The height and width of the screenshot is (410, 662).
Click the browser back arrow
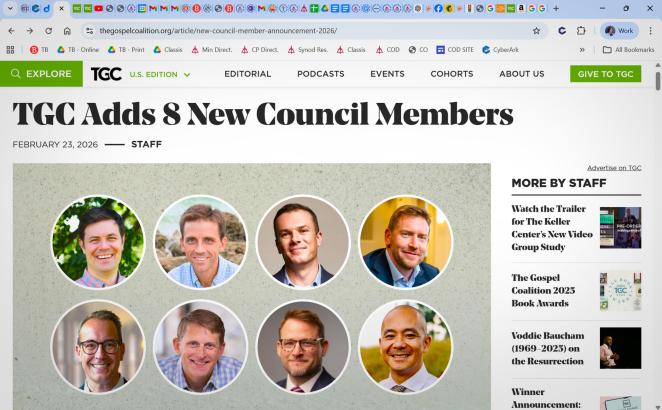click(11, 31)
